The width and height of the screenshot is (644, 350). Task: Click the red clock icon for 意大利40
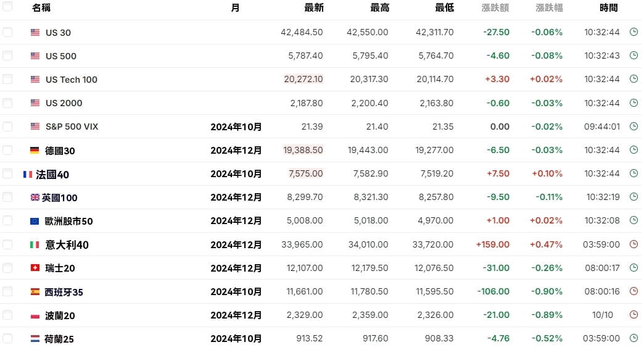tap(634, 244)
